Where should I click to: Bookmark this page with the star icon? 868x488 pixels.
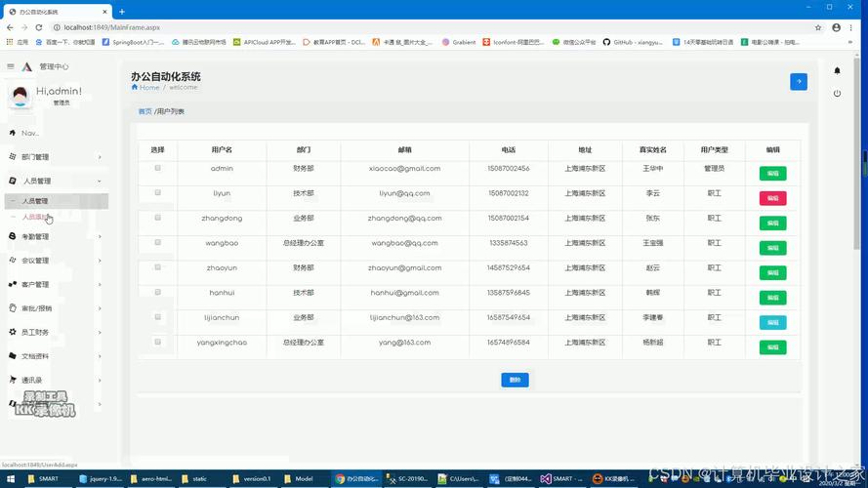click(x=818, y=27)
